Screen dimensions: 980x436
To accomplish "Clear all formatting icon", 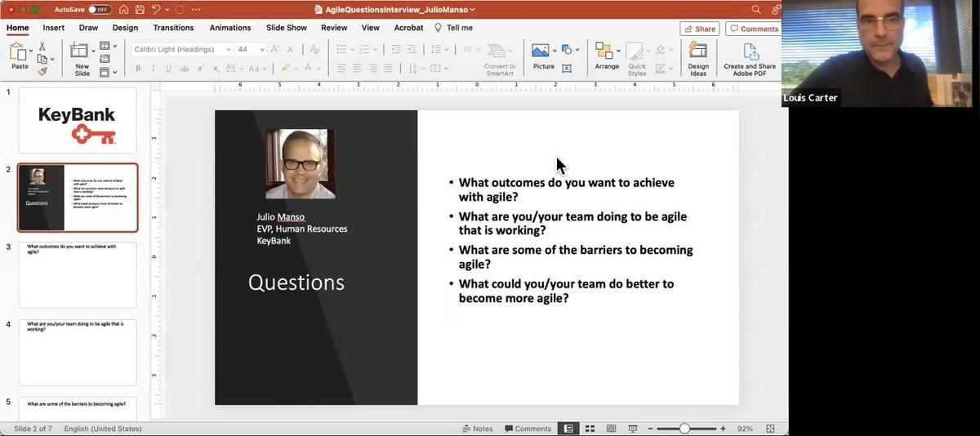I will tap(314, 49).
